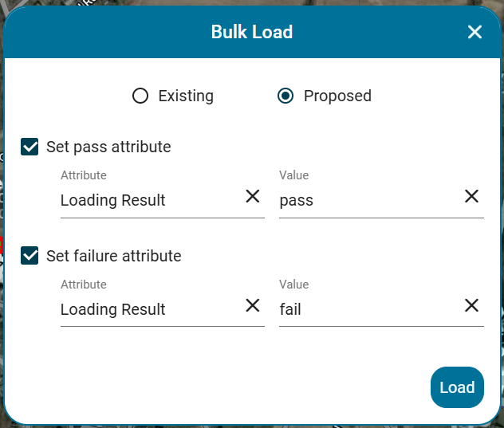The image size is (504, 428).
Task: Clear the pass Value field with its X
Action: click(471, 196)
